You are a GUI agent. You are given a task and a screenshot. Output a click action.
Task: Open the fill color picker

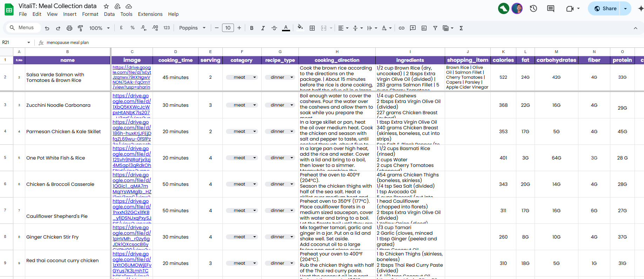coord(300,27)
